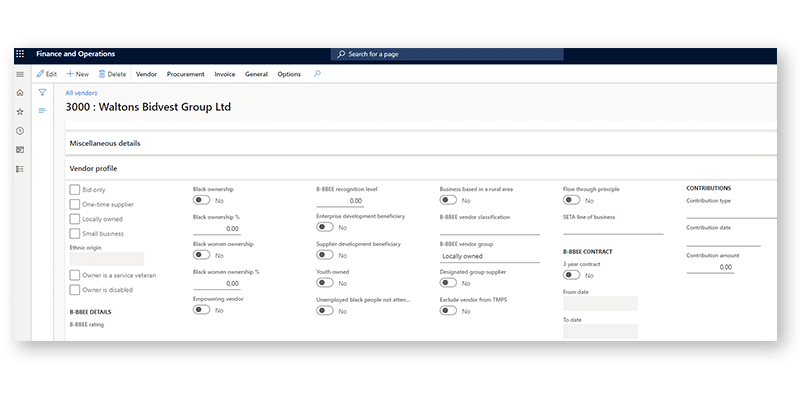This screenshot has width=800, height=400.
Task: Expand the Miscellaneous details section
Action: (x=104, y=143)
